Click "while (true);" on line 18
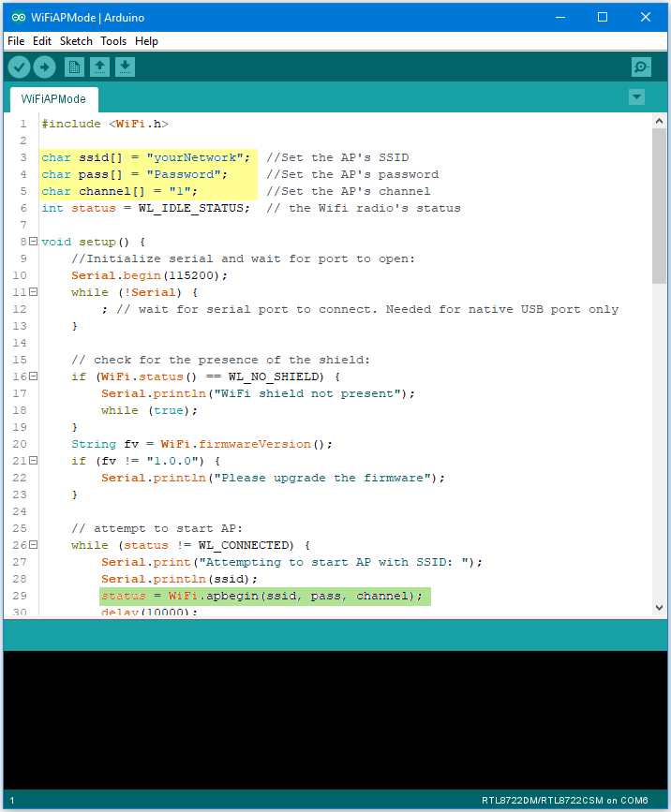The image size is (671, 812). tap(149, 410)
